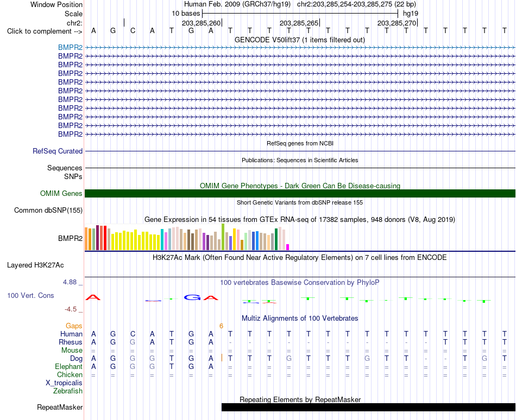The height and width of the screenshot is (420, 516).
Task: Click the single C base in the top sequence row
Action: (x=133, y=31)
